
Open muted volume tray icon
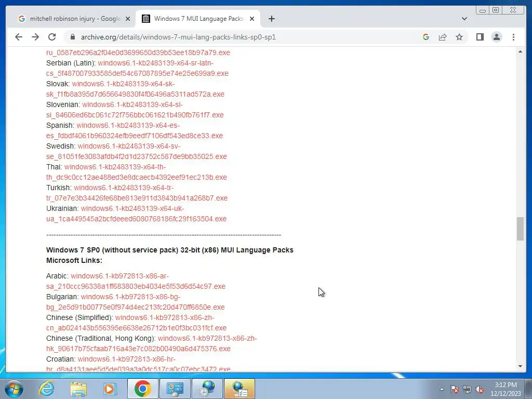480,389
